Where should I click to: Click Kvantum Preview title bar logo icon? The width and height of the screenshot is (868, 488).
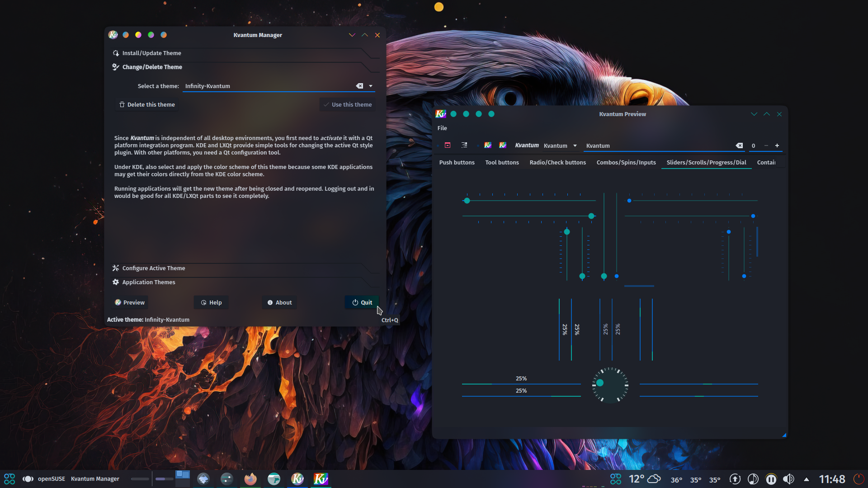pyautogui.click(x=440, y=114)
